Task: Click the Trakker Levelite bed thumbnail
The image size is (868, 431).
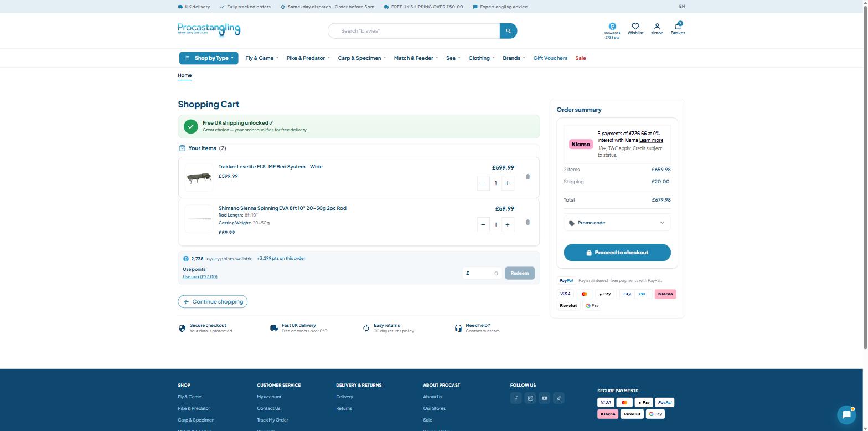Action: pos(199,177)
